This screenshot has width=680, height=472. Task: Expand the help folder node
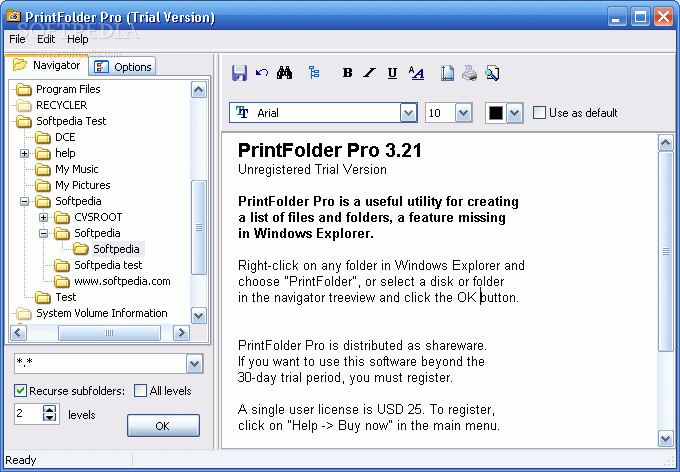[x=25, y=154]
